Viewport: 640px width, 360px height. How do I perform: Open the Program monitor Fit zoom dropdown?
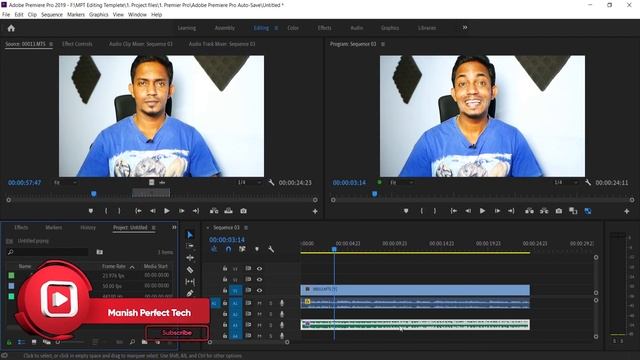tap(402, 182)
